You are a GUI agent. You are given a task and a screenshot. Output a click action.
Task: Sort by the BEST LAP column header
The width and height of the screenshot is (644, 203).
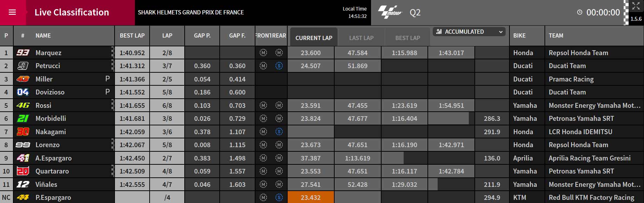[x=132, y=35]
